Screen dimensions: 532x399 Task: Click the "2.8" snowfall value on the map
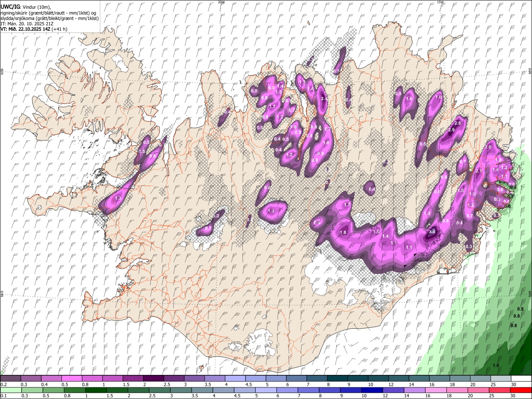click(x=458, y=123)
